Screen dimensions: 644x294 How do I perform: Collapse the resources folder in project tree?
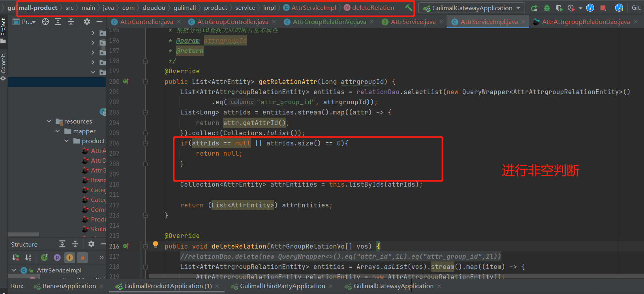[49, 121]
